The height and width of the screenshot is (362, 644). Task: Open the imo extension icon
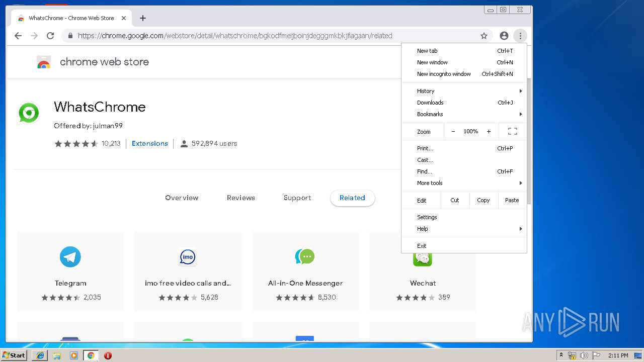click(188, 257)
